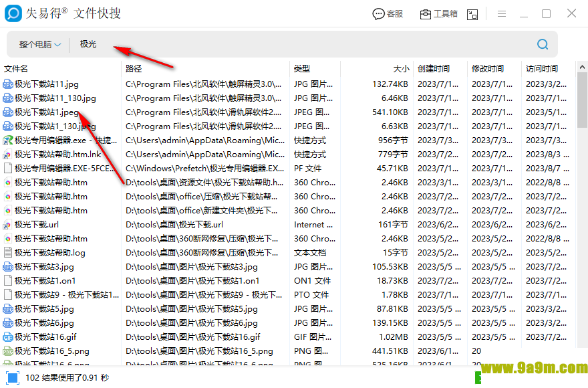Viewport: 588px width, 388px height.
Task: Open the 工具箱 toolbox
Action: click(x=438, y=14)
